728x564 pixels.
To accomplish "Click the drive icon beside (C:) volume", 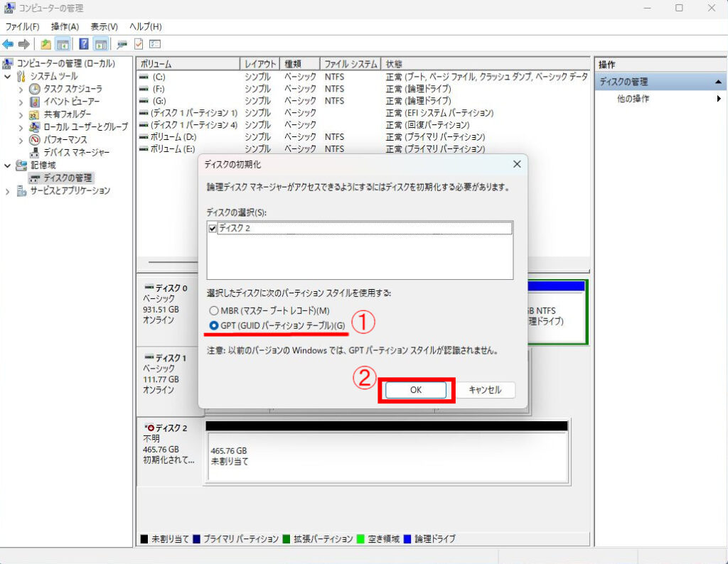I will click(144, 77).
